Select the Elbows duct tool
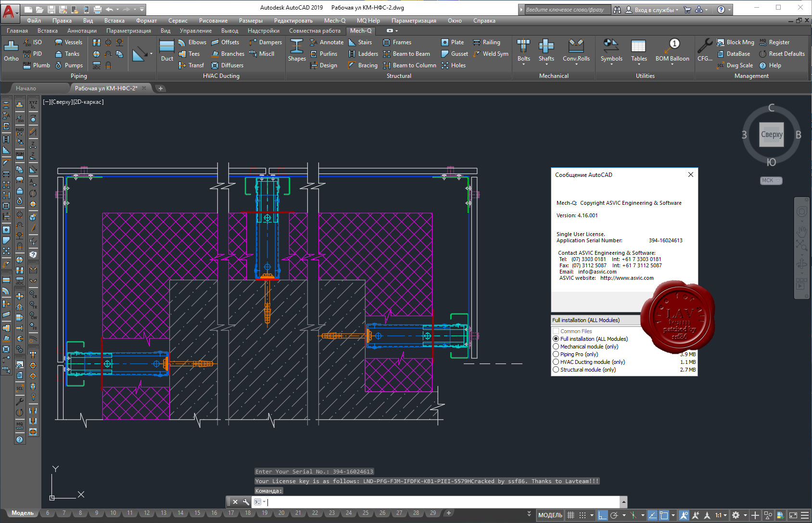812x523 pixels. coord(192,42)
